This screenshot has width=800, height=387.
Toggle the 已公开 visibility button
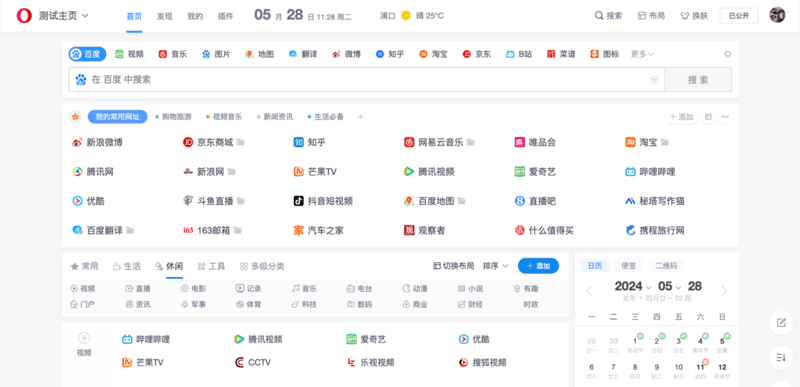(x=739, y=16)
